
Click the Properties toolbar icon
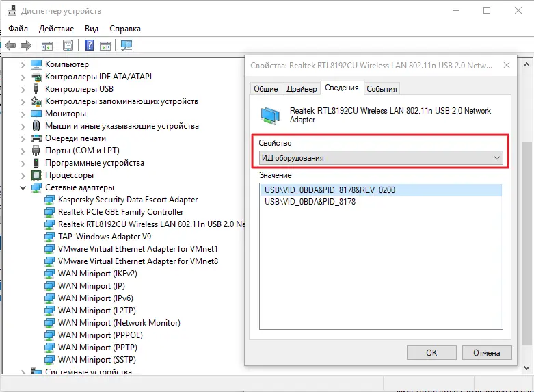click(x=68, y=45)
